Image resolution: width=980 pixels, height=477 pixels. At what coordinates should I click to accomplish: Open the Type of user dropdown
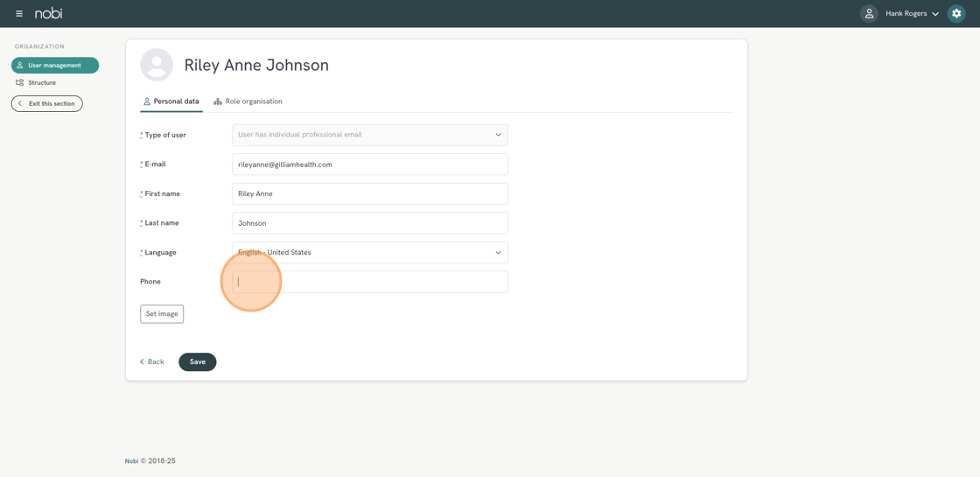click(369, 135)
